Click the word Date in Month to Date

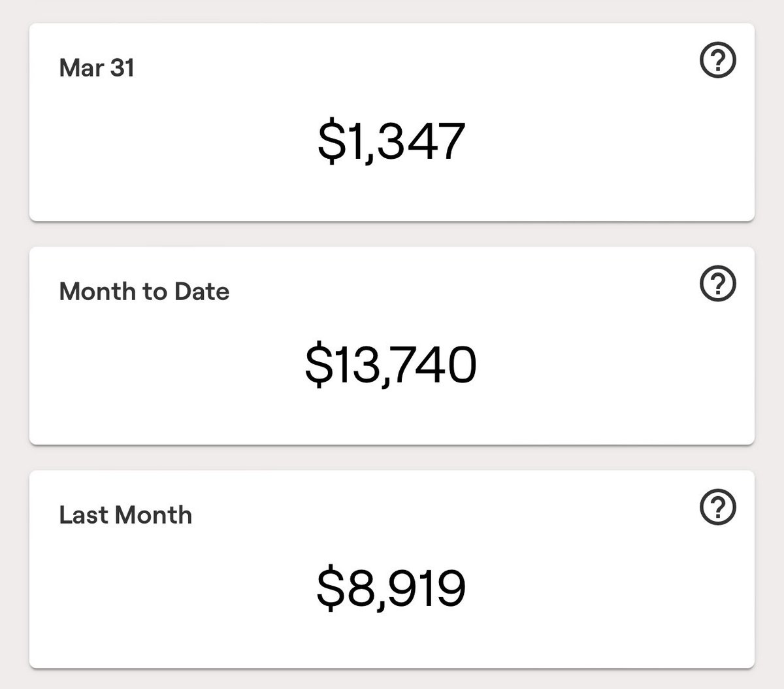[202, 292]
